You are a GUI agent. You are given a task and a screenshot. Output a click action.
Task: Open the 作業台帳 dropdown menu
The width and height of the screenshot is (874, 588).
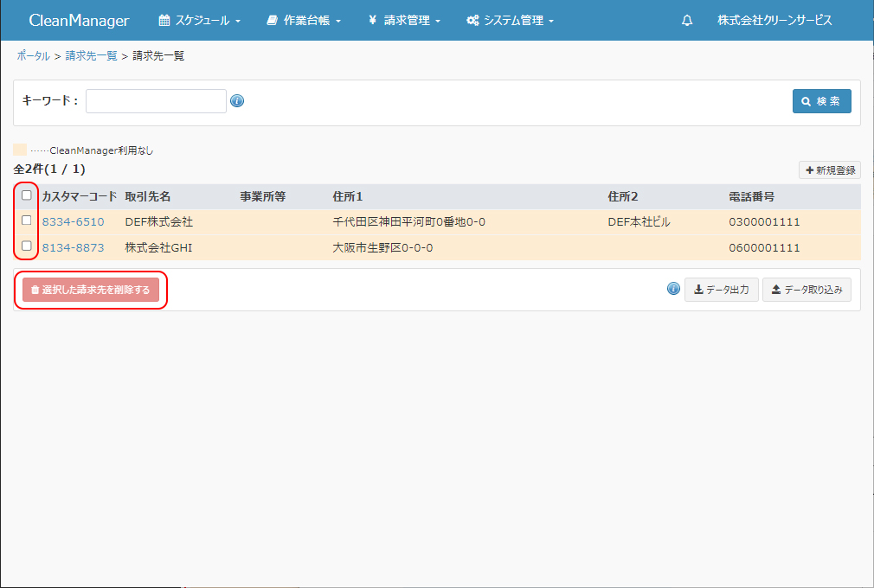click(304, 21)
